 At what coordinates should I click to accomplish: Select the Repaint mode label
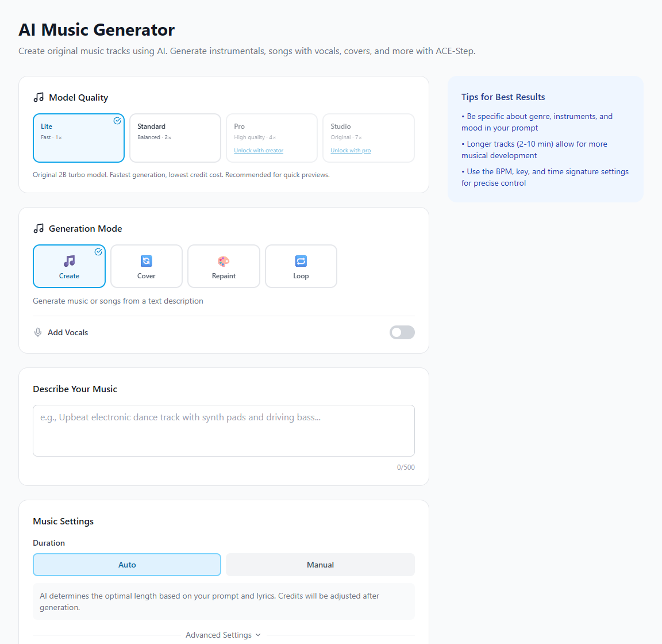pyautogui.click(x=224, y=276)
